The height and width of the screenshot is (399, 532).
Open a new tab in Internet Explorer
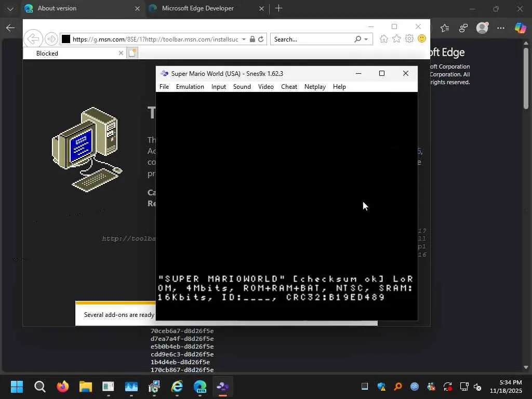click(x=132, y=53)
